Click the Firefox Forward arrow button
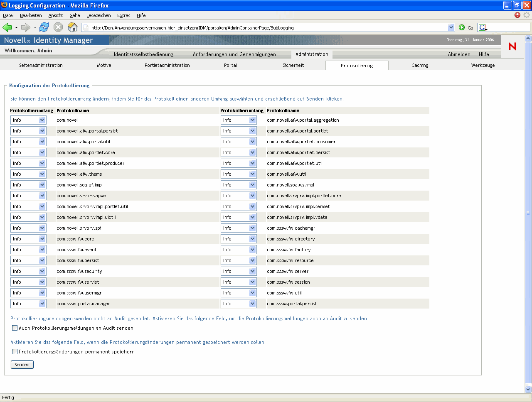This screenshot has width=532, height=402. click(26, 27)
